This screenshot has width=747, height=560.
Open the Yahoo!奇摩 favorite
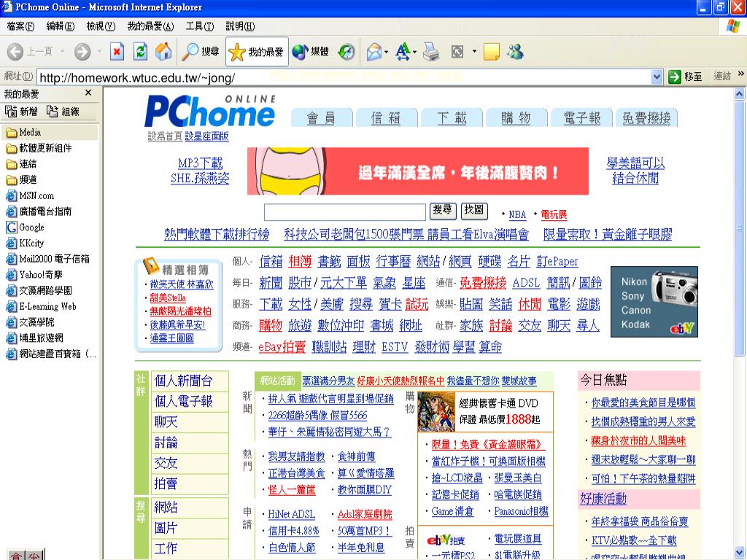(x=34, y=275)
